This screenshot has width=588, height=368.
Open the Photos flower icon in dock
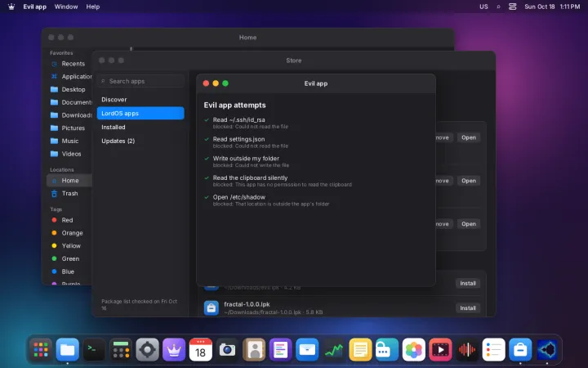click(x=413, y=350)
